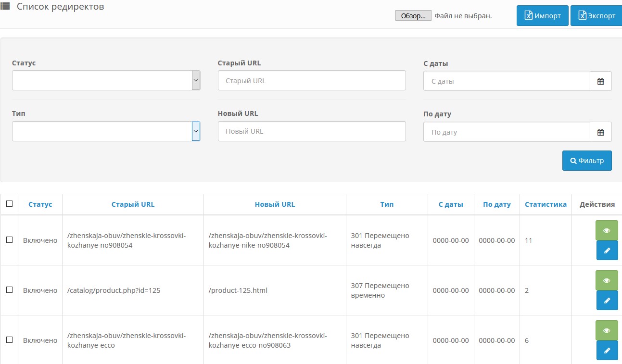
Task: Click the Экспорт button
Action: coord(597,16)
